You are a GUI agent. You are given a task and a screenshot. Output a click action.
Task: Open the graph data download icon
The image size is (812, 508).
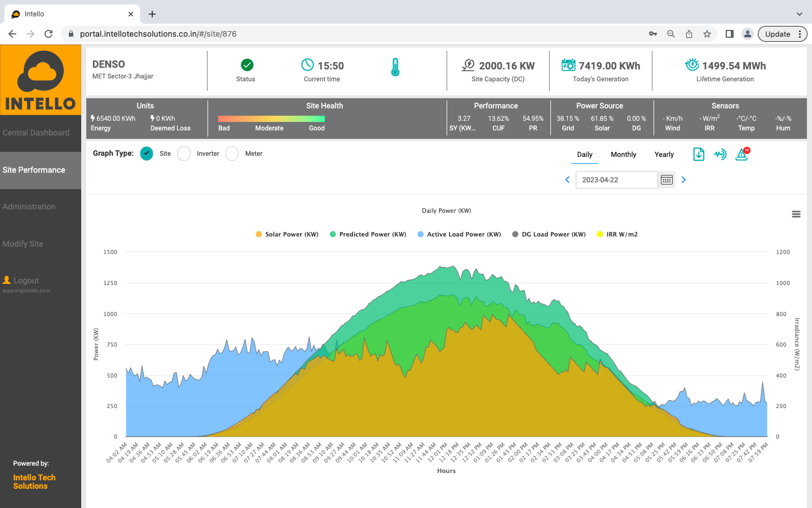pos(699,154)
